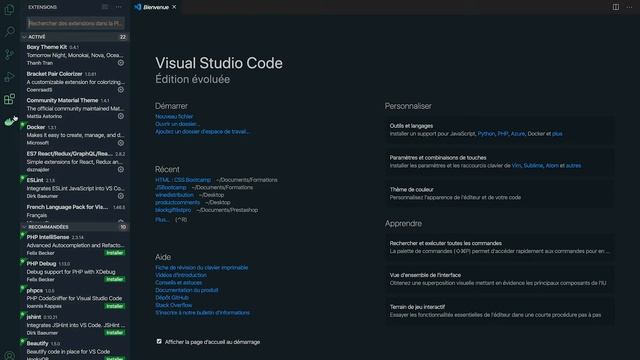Click 'autres' keybindings link
Viewport: 640px width, 360px height.
click(573, 166)
